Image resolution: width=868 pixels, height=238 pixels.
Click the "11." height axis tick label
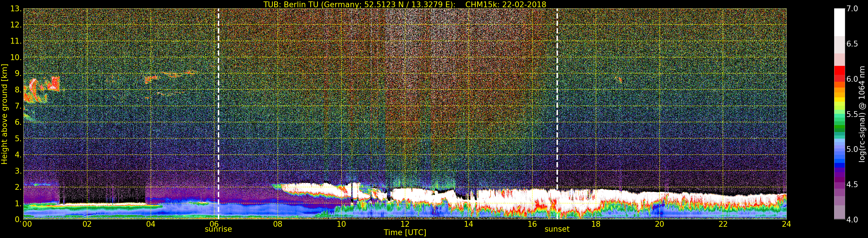pos(16,41)
